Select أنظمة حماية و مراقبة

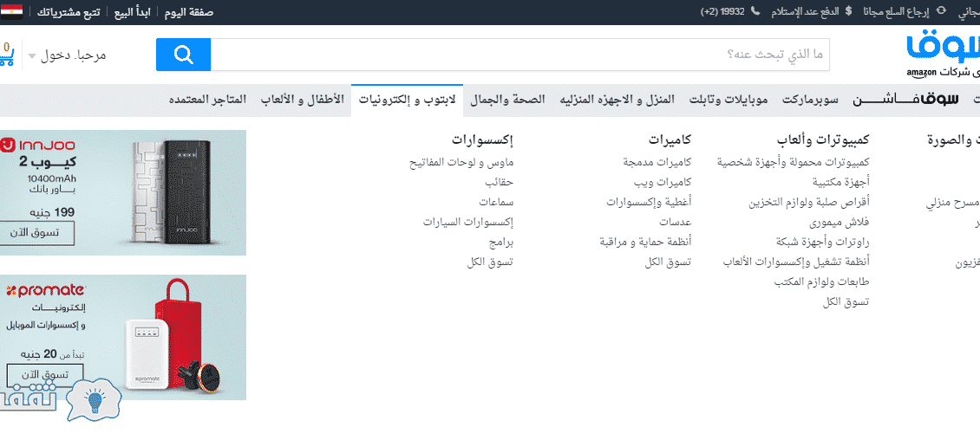click(645, 242)
